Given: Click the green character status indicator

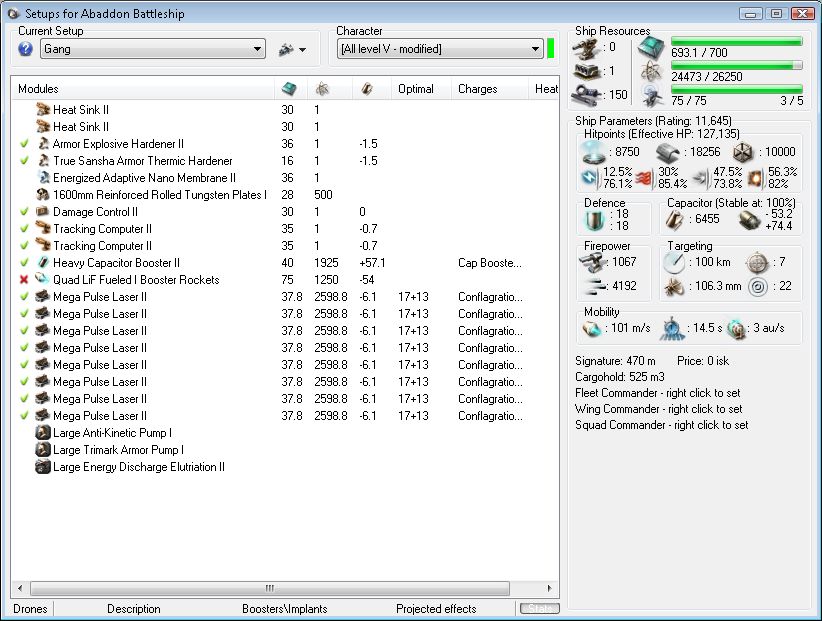Looking at the screenshot, I should point(550,48).
